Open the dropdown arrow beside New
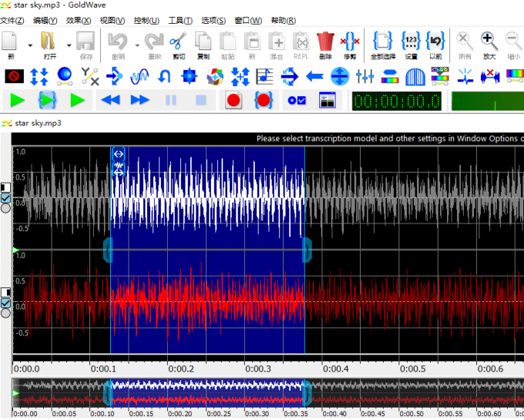 30,45
